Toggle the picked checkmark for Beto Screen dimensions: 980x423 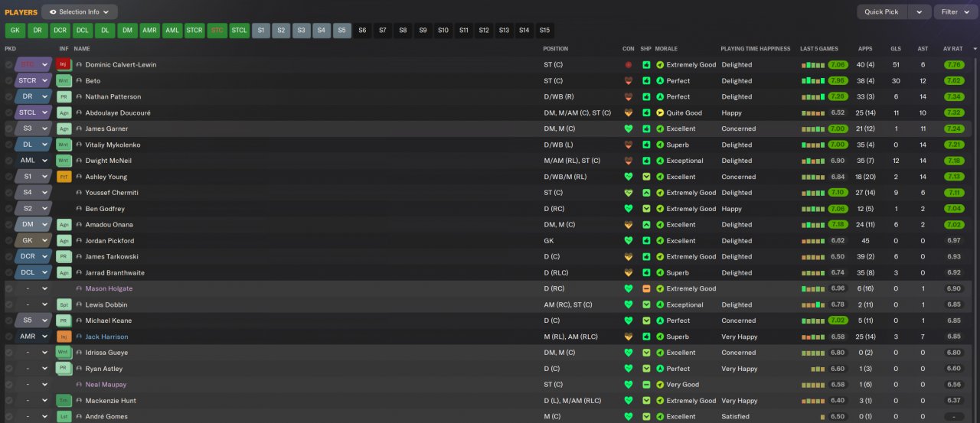(8, 81)
